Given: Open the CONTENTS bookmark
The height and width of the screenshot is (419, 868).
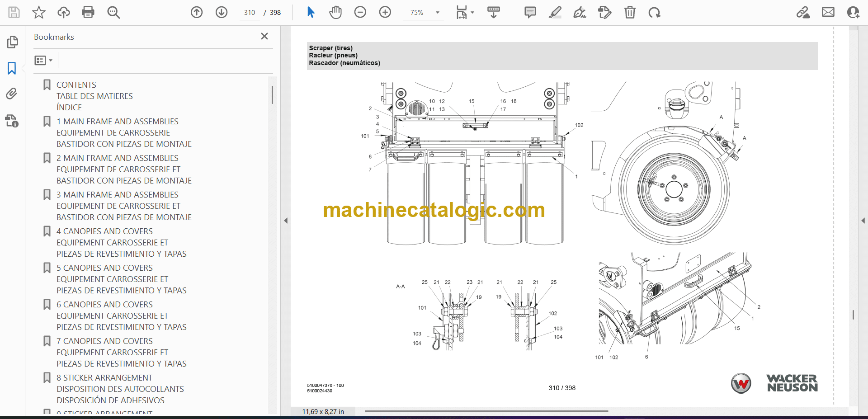Looking at the screenshot, I should click(x=76, y=85).
